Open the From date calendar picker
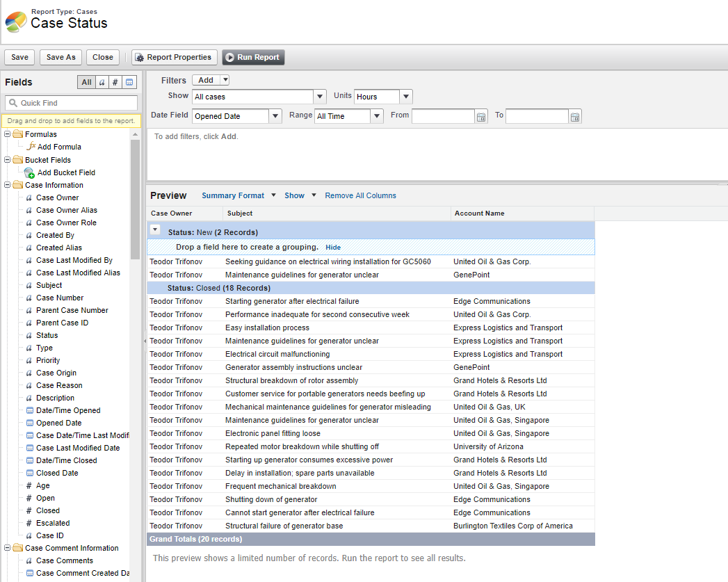Screen dimensions: 728x582 (481, 117)
